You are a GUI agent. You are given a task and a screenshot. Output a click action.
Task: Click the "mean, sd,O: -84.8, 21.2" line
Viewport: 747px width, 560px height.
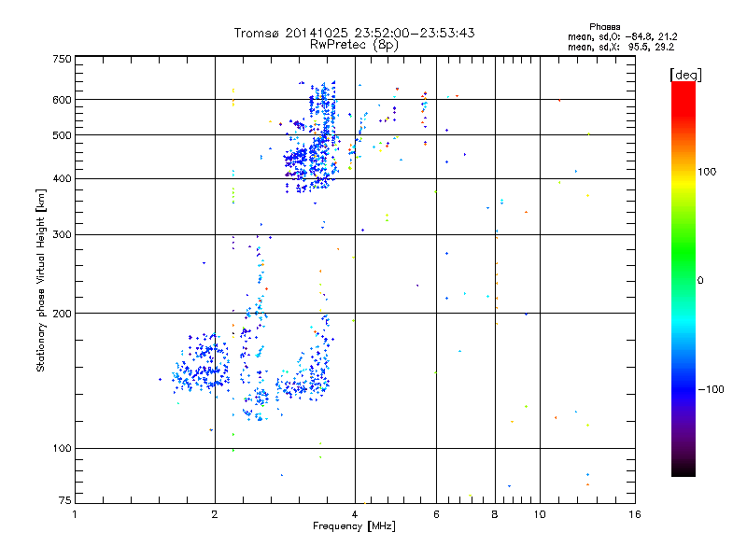coord(622,36)
